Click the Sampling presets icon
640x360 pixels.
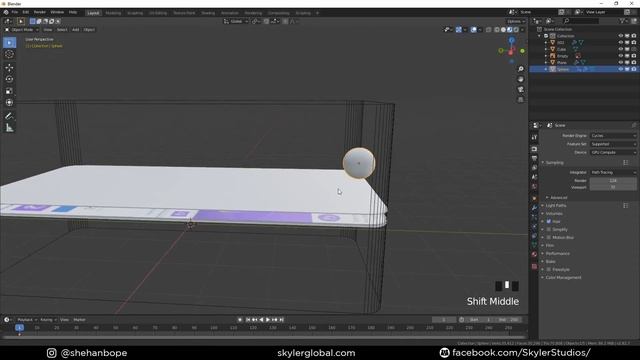click(626, 162)
